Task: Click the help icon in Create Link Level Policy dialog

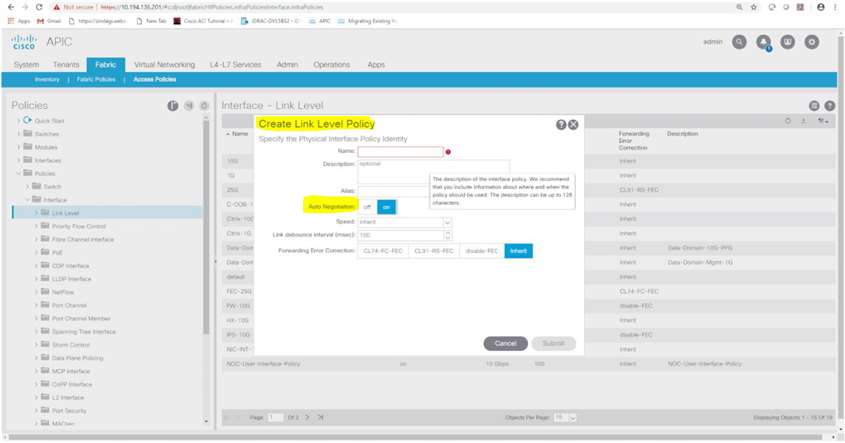Action: (x=560, y=125)
